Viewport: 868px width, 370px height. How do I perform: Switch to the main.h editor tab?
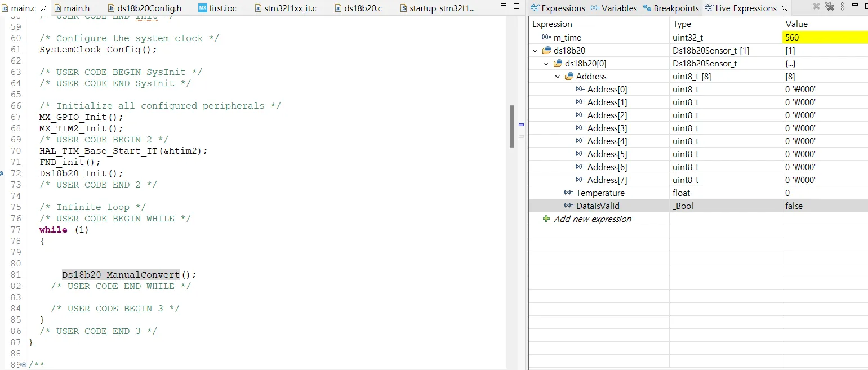tap(72, 8)
